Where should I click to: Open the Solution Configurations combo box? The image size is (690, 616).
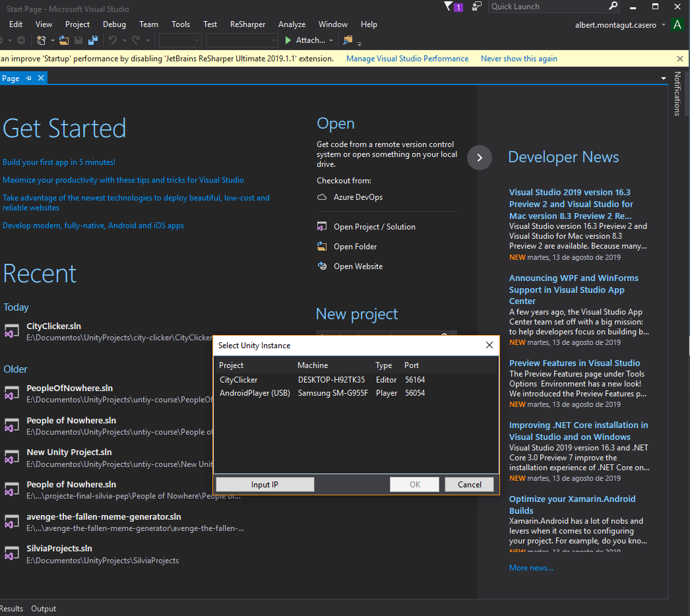coord(180,40)
